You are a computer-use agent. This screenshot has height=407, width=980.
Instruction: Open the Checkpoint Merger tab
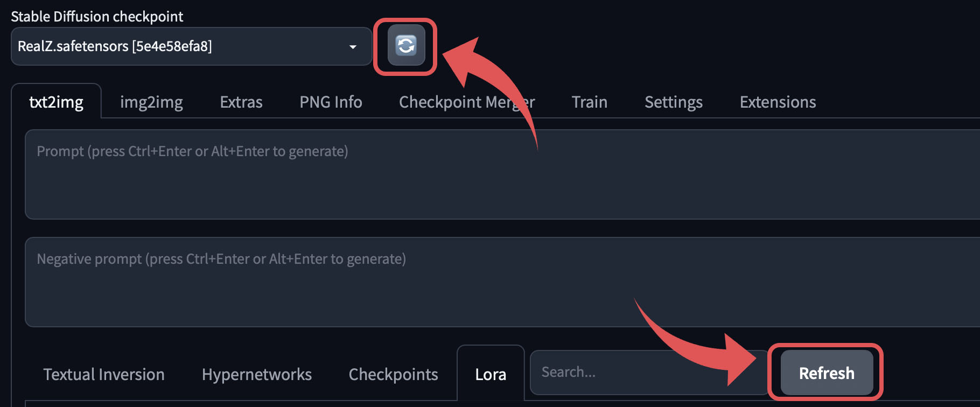466,102
